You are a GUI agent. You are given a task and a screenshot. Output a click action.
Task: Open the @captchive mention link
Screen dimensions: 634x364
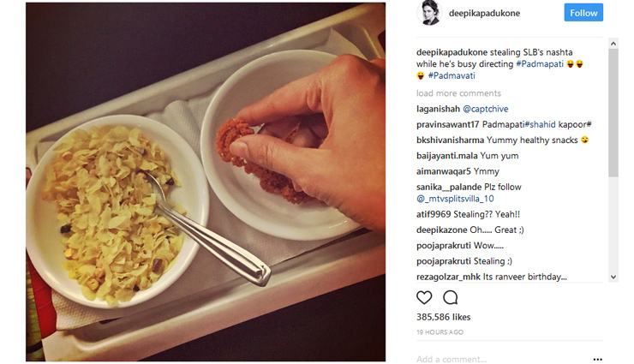click(485, 109)
